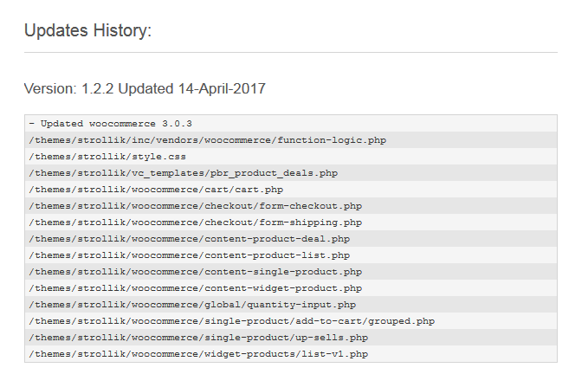The height and width of the screenshot is (387, 588).
Task: Select the widget-products/list-v1.php line
Action: click(291, 353)
